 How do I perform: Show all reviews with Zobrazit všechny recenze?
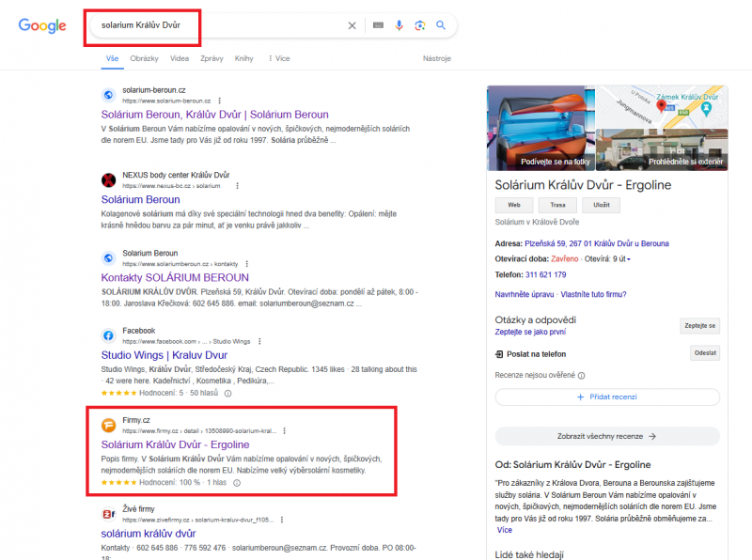tap(607, 436)
